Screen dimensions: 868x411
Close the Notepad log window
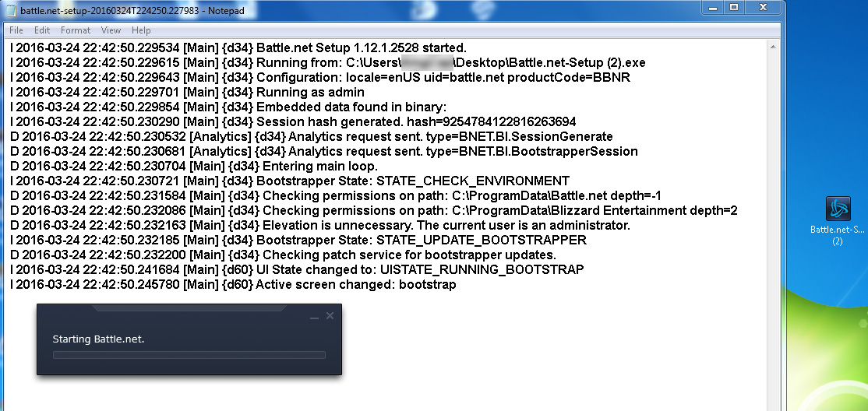tap(766, 8)
